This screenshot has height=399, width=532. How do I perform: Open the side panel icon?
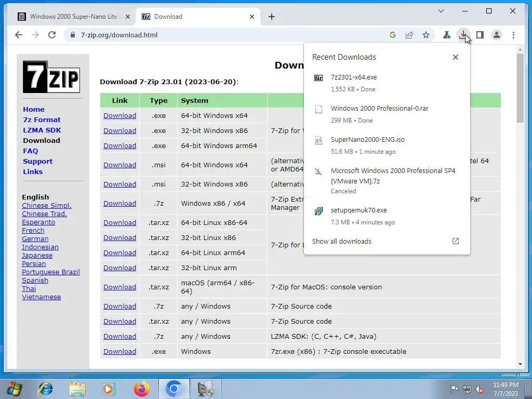[480, 35]
